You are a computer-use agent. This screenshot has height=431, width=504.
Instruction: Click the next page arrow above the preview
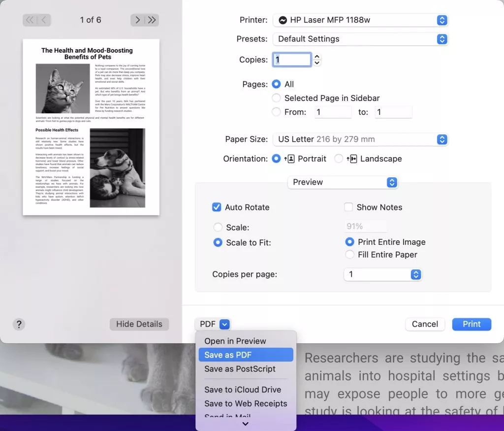[x=137, y=20]
